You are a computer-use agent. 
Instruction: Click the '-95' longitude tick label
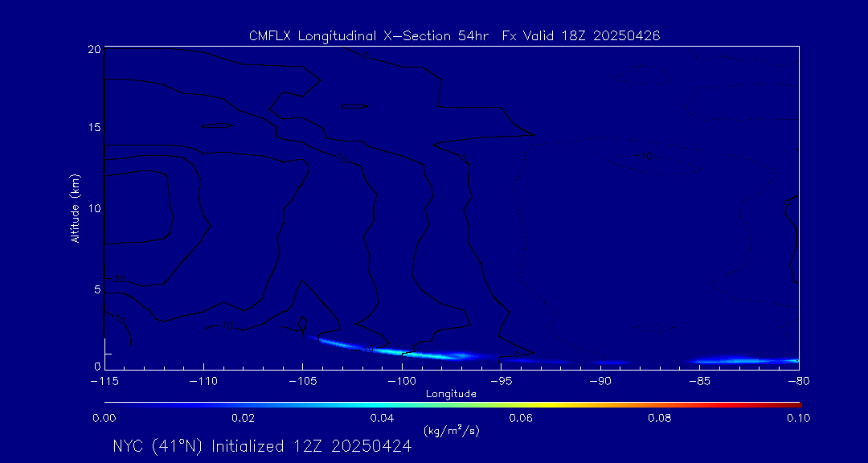coord(501,382)
